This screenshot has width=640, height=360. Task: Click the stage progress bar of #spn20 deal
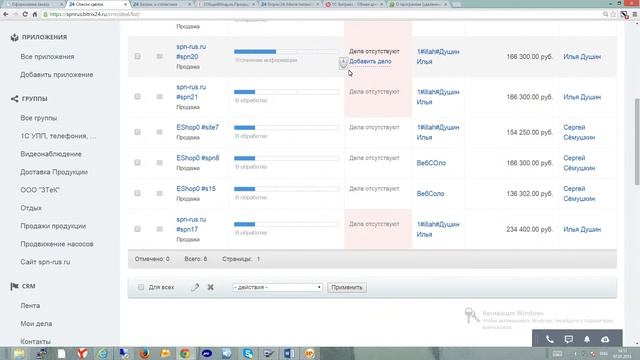pyautogui.click(x=287, y=51)
